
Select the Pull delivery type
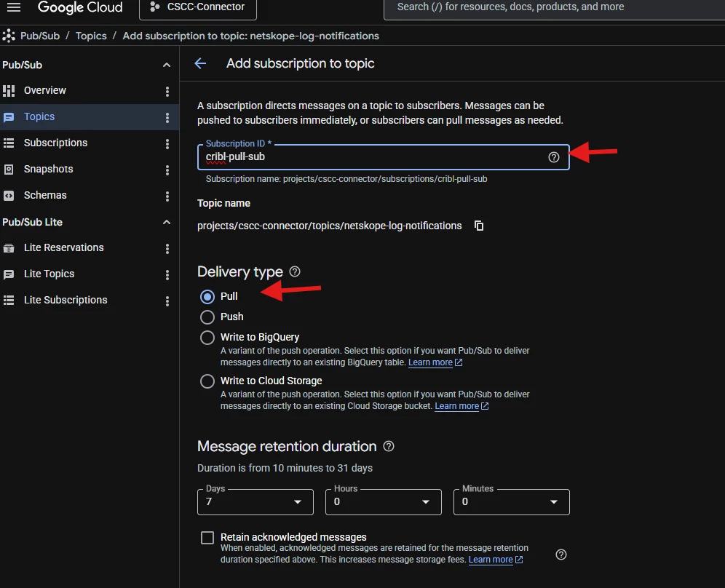(207, 297)
